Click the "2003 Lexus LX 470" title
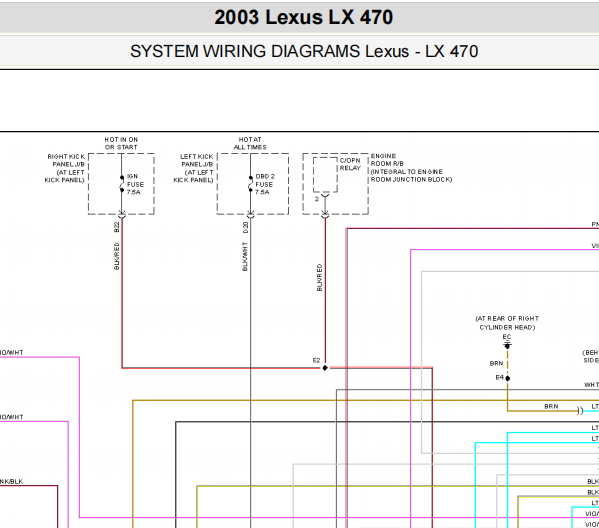 click(303, 17)
